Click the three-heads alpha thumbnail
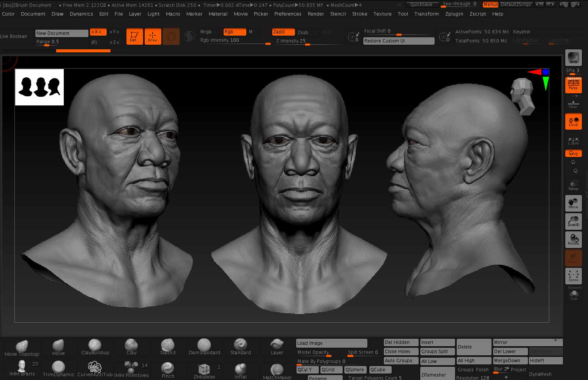 click(39, 87)
